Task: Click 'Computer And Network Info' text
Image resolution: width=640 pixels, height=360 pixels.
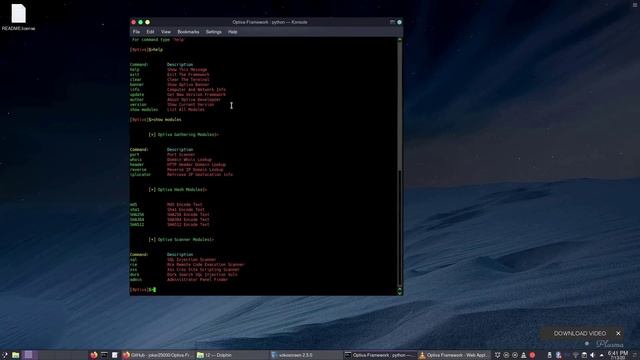Action: coord(196,90)
